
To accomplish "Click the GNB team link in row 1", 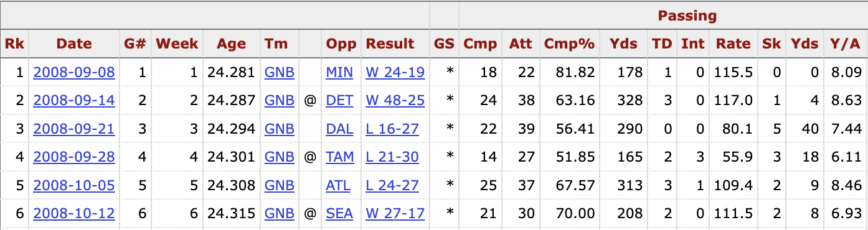I will point(280,72).
